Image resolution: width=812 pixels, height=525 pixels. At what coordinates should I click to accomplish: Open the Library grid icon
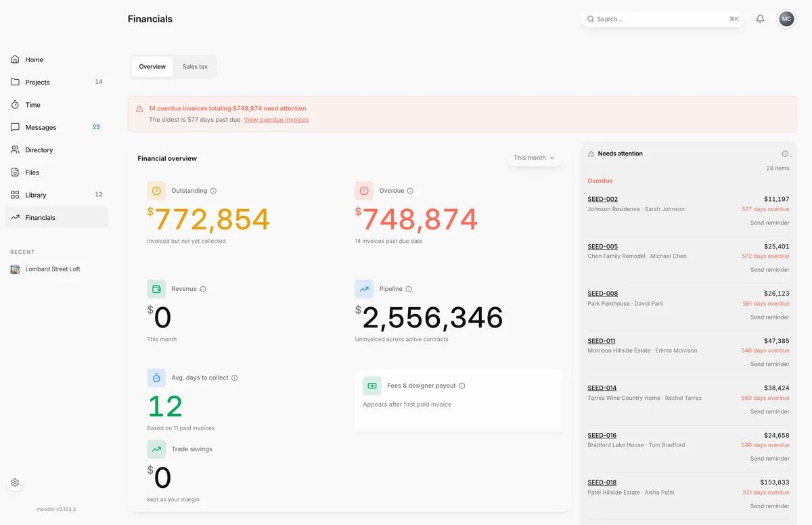(x=15, y=195)
